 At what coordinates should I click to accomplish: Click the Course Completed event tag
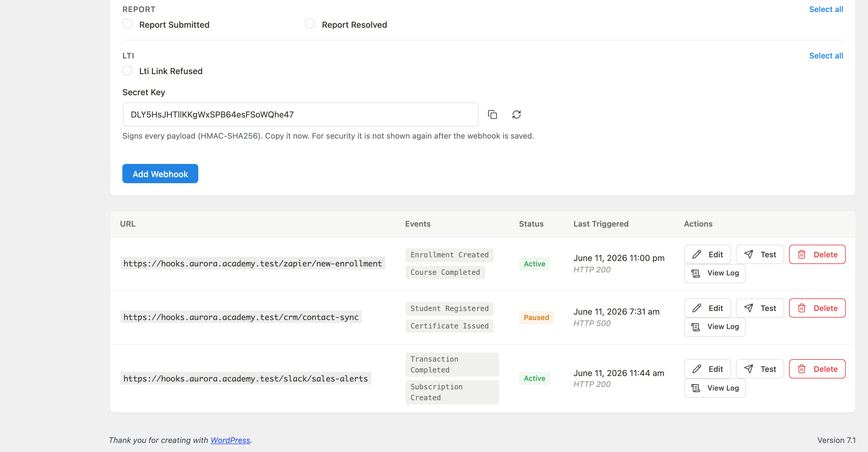click(445, 272)
